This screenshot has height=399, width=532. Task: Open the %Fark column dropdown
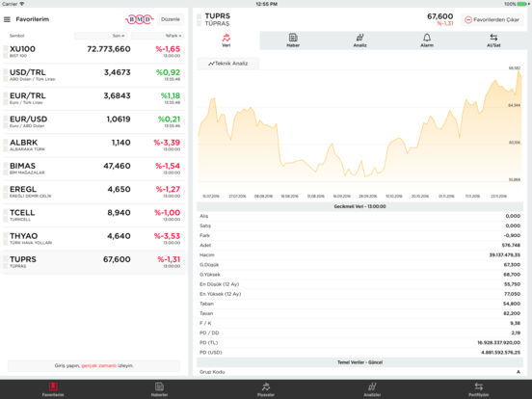tap(157, 36)
